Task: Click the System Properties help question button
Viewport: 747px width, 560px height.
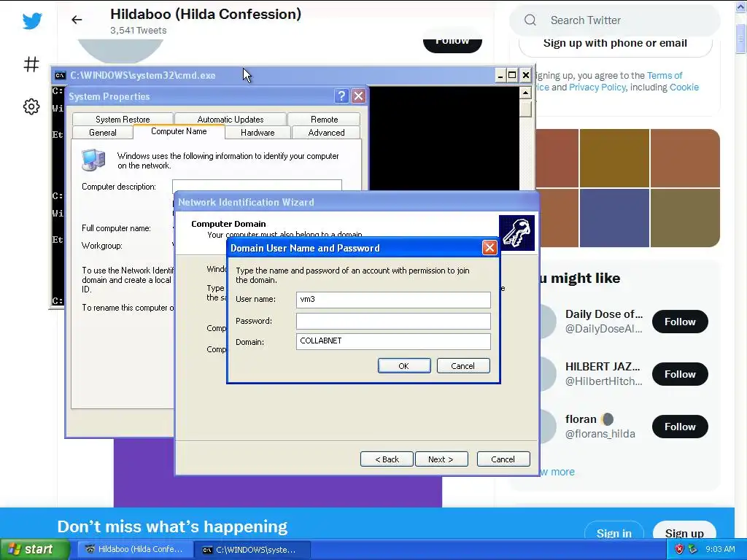Action: (341, 96)
